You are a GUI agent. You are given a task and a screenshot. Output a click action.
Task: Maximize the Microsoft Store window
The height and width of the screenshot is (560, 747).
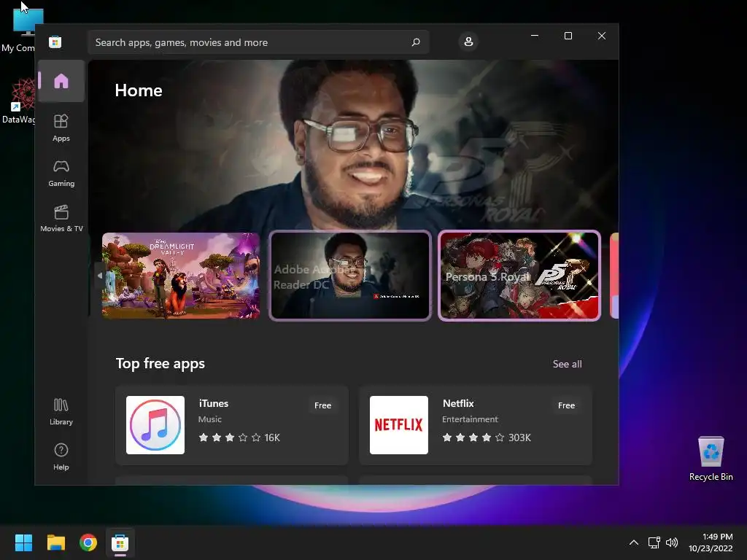pyautogui.click(x=568, y=36)
